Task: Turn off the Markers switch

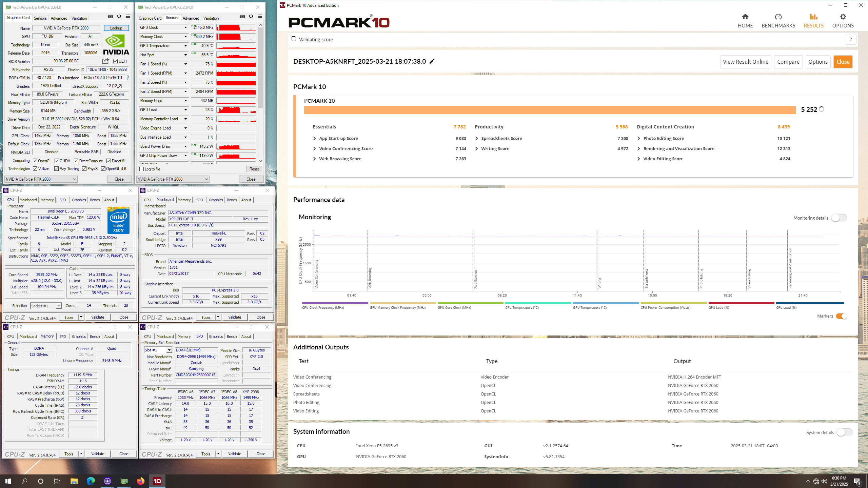Action: pos(841,316)
